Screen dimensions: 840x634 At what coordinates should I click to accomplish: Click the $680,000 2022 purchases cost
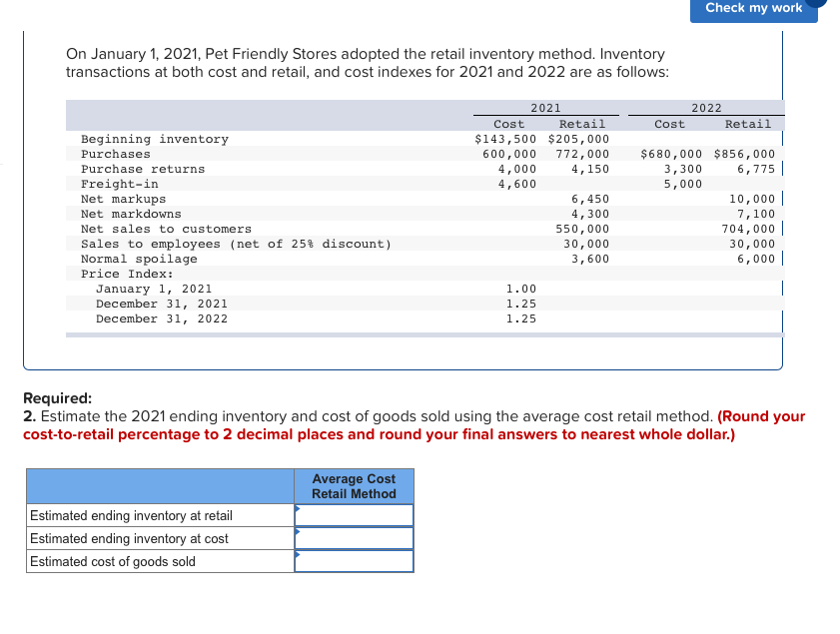pyautogui.click(x=671, y=154)
